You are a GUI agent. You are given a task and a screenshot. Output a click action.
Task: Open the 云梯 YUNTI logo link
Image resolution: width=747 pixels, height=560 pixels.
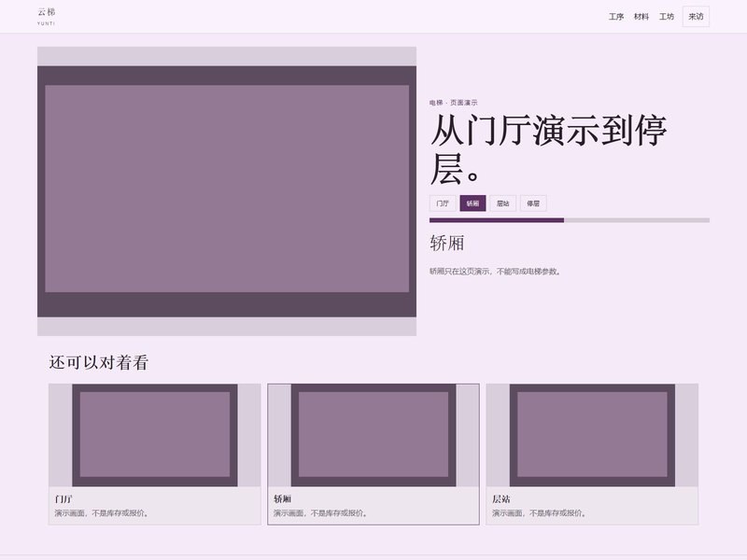click(46, 16)
